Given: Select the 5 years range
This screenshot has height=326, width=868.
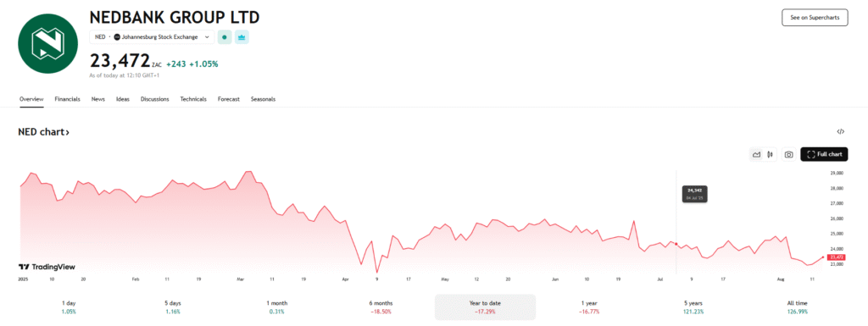Looking at the screenshot, I should click(693, 307).
